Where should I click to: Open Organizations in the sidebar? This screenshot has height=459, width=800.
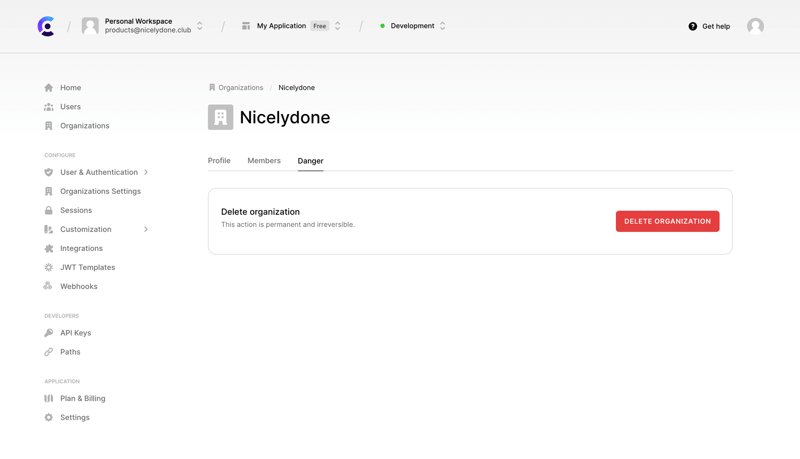[85, 125]
